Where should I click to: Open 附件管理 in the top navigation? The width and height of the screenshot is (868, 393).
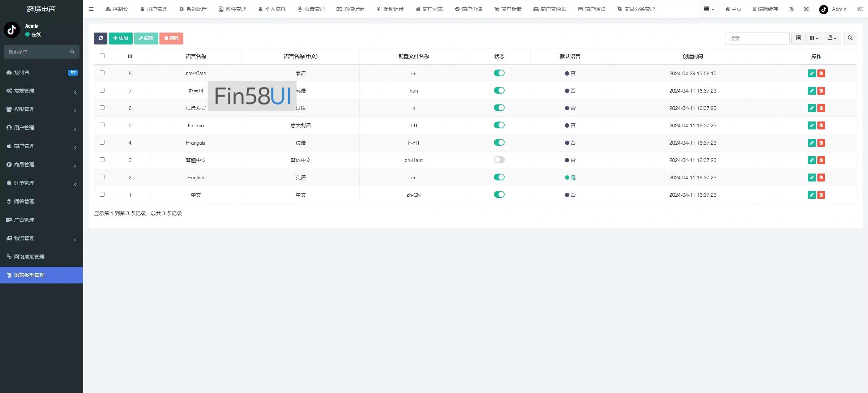click(232, 9)
